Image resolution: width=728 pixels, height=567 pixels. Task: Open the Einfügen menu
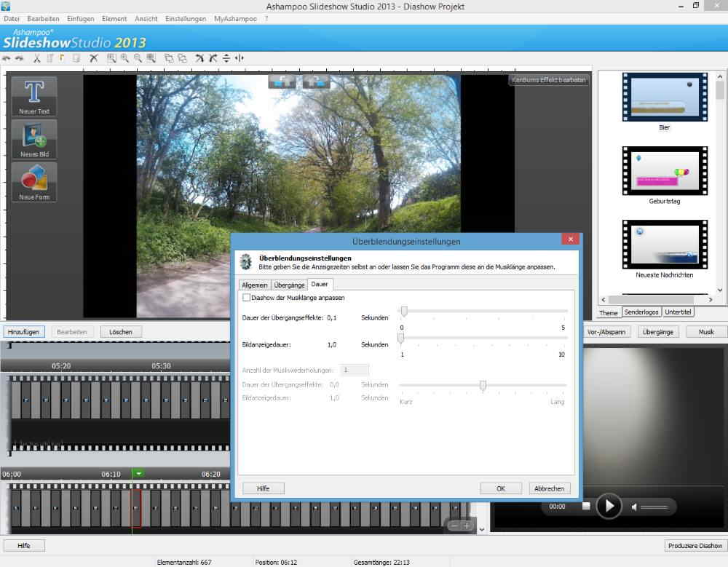pyautogui.click(x=80, y=18)
